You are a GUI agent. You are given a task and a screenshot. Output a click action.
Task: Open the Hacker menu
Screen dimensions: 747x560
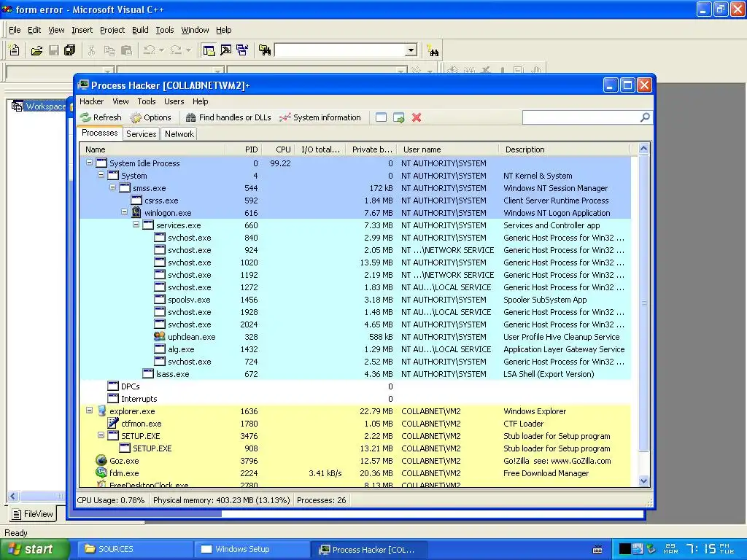pyautogui.click(x=91, y=101)
